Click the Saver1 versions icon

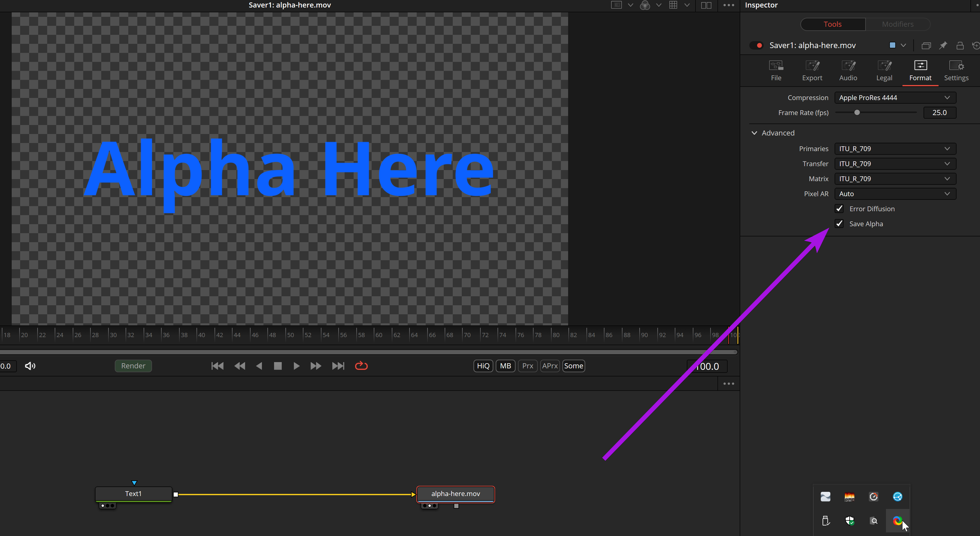[926, 46]
